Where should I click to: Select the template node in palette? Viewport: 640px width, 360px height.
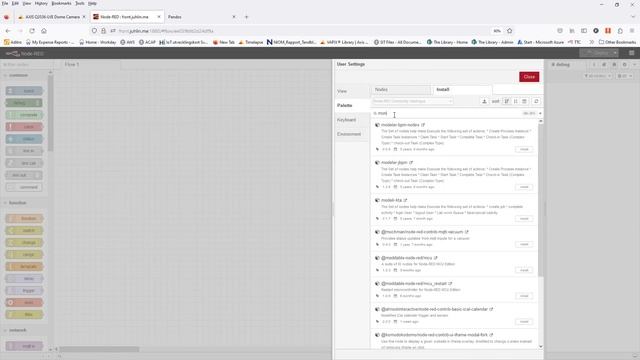[x=24, y=267]
